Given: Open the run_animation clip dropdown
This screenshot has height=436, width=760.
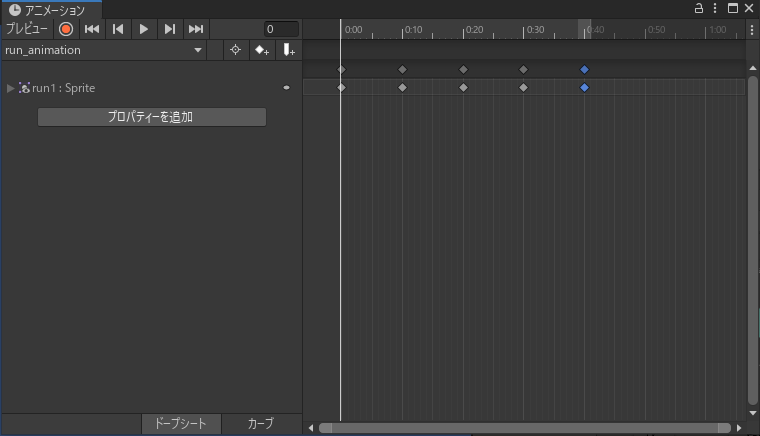Looking at the screenshot, I should click(x=103, y=50).
